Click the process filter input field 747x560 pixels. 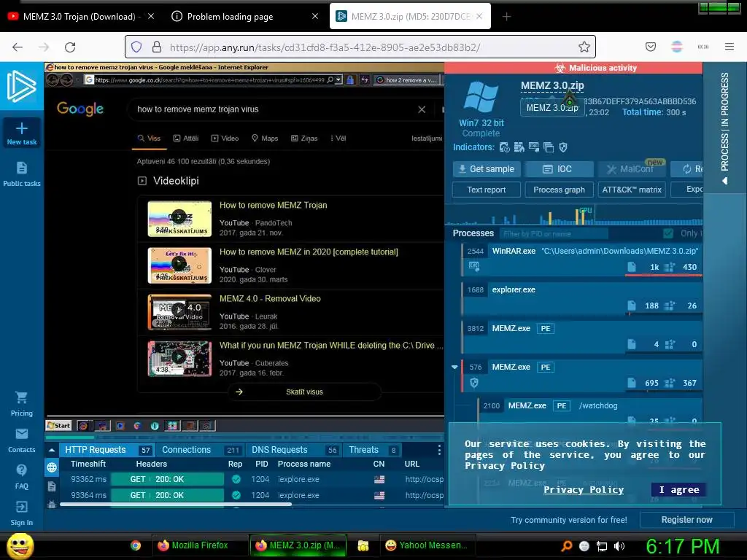point(554,233)
